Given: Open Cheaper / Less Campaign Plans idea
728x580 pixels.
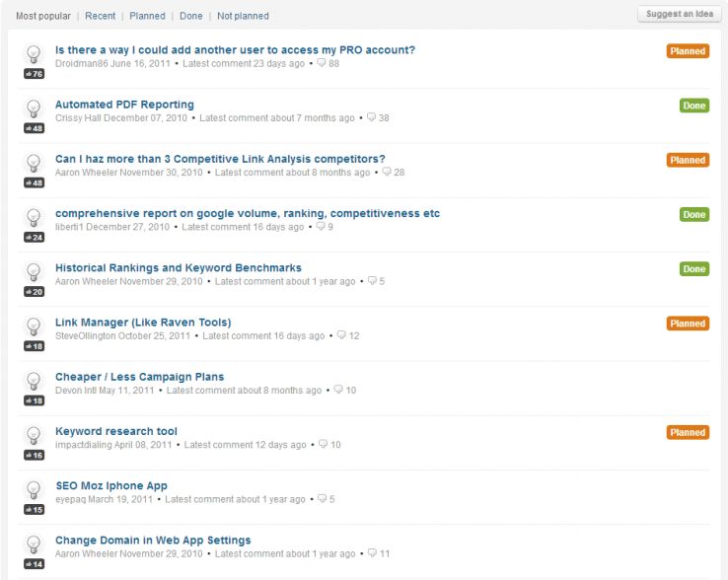Looking at the screenshot, I should [x=139, y=377].
